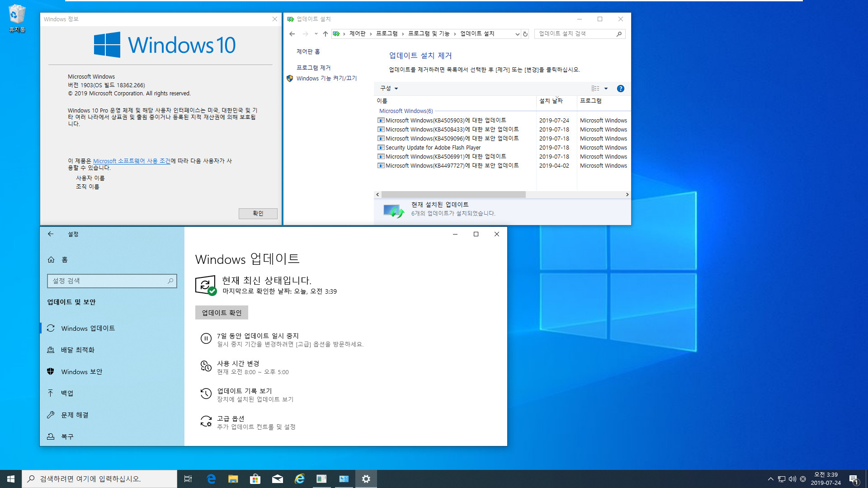
Task: Select the KB4509096 security update row
Action: tap(502, 139)
